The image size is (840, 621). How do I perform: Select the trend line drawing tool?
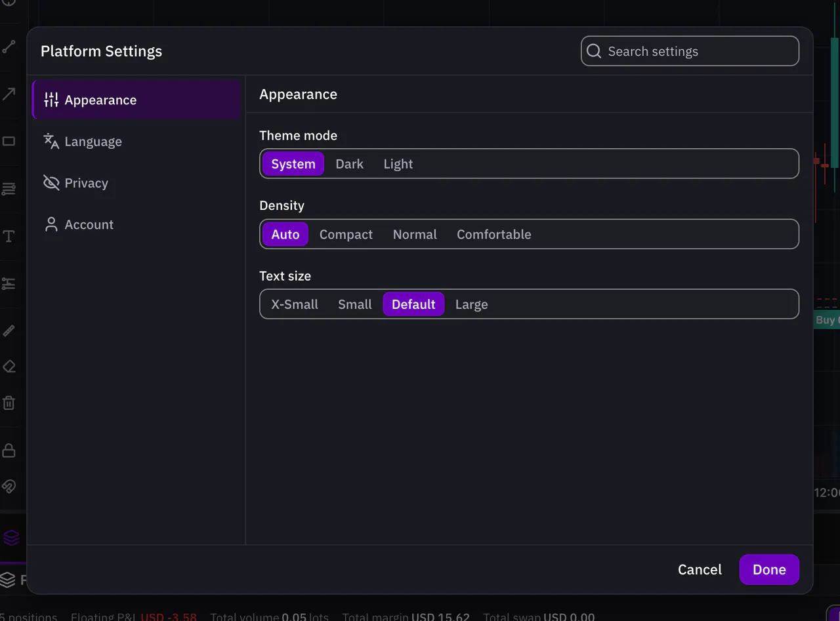pyautogui.click(x=9, y=47)
